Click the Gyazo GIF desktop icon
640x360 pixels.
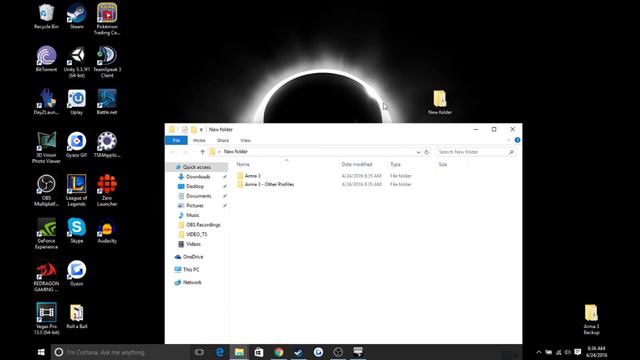pos(77,145)
